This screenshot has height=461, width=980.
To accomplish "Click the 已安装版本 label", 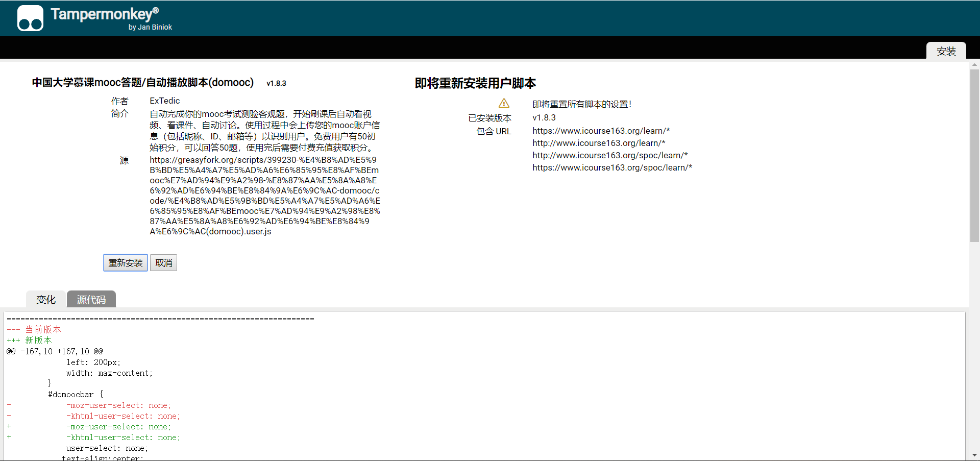I will pos(489,118).
